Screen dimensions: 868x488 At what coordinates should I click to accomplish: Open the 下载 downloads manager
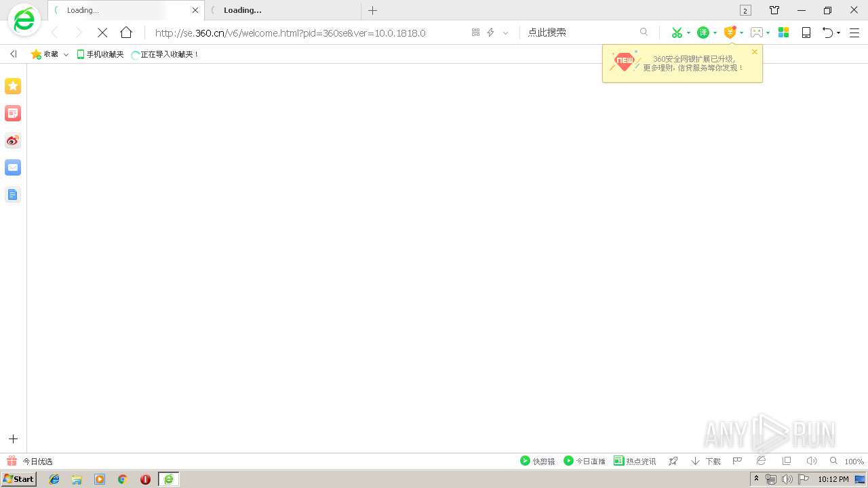[706, 461]
